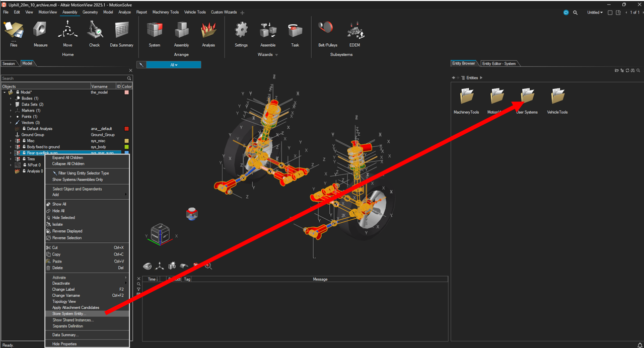This screenshot has width=644, height=348.
Task: Click the Body fixed to ground green swatch
Action: (x=126, y=147)
